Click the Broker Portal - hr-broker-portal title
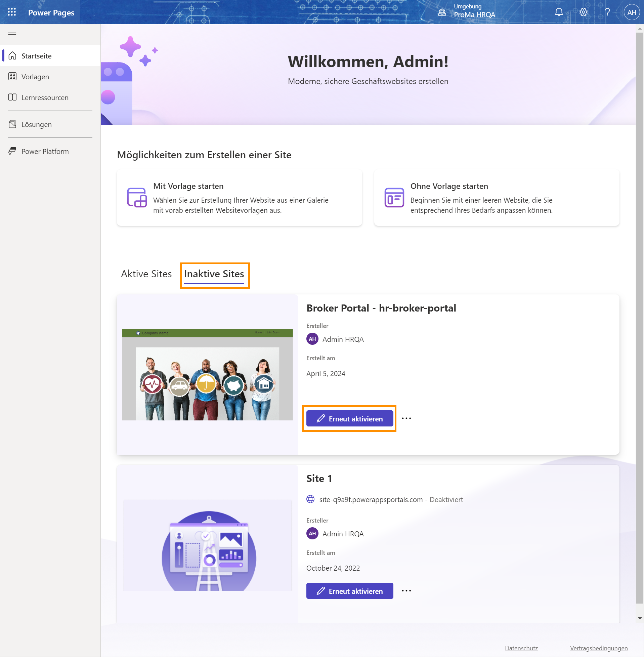Screen dimensions: 644x657 (381, 308)
